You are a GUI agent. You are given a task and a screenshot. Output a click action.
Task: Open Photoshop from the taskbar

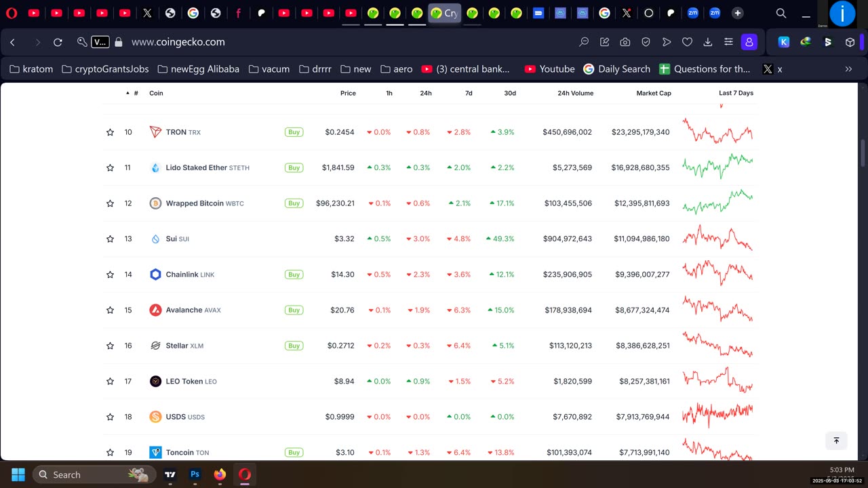tap(195, 474)
